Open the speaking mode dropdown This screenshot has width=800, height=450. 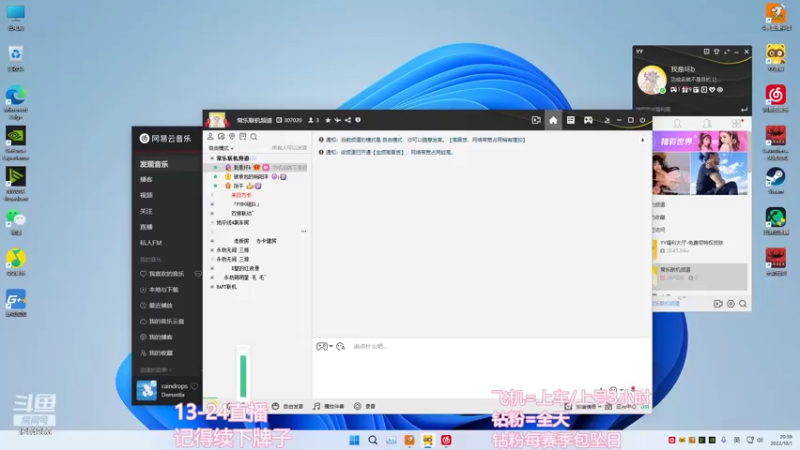(x=221, y=148)
